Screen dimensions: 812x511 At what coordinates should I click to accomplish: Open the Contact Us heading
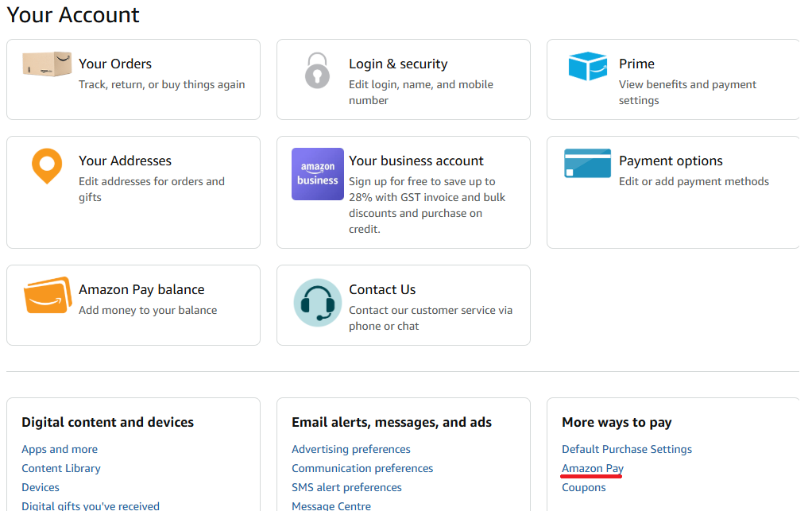[382, 289]
